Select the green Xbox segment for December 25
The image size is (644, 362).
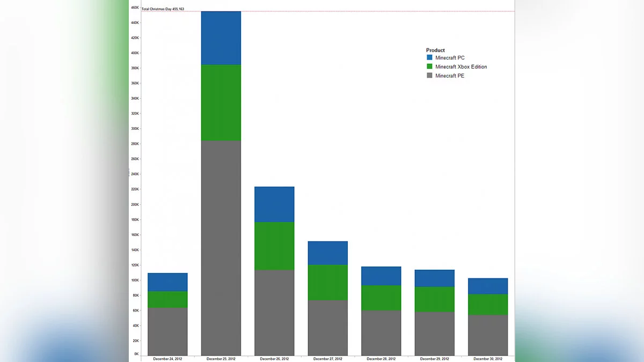(x=221, y=102)
